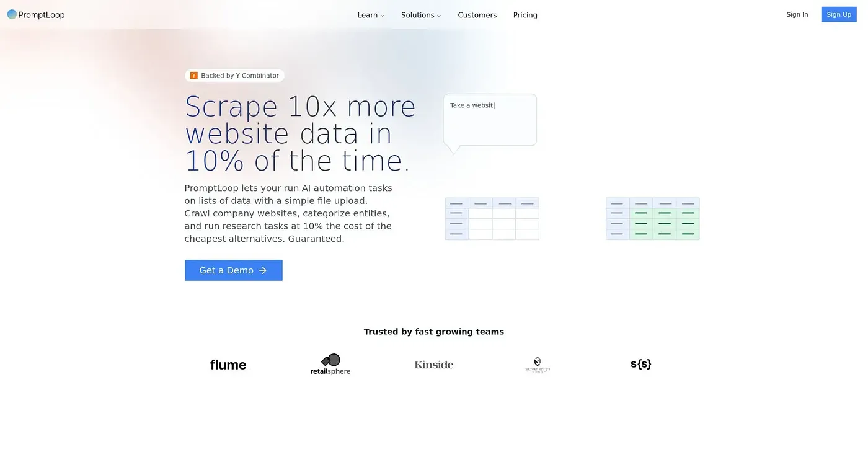868x452 pixels.
Task: Click the prompt bubble reading "Take a websit"
Action: tap(490, 123)
